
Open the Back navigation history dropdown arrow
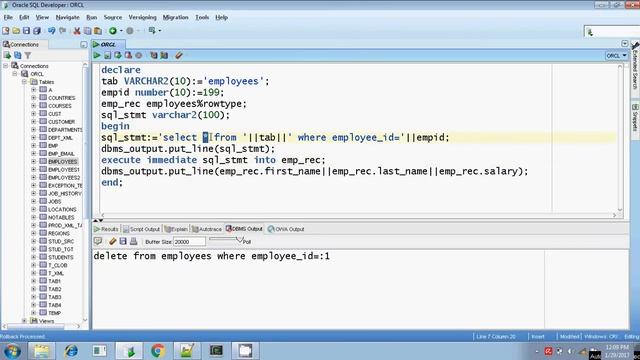click(x=121, y=31)
